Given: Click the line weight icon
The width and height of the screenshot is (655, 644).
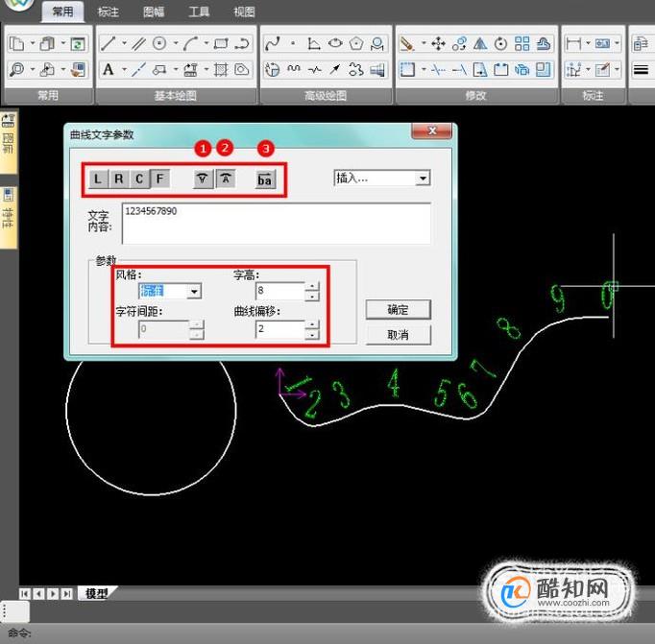Looking at the screenshot, I should click(641, 69).
